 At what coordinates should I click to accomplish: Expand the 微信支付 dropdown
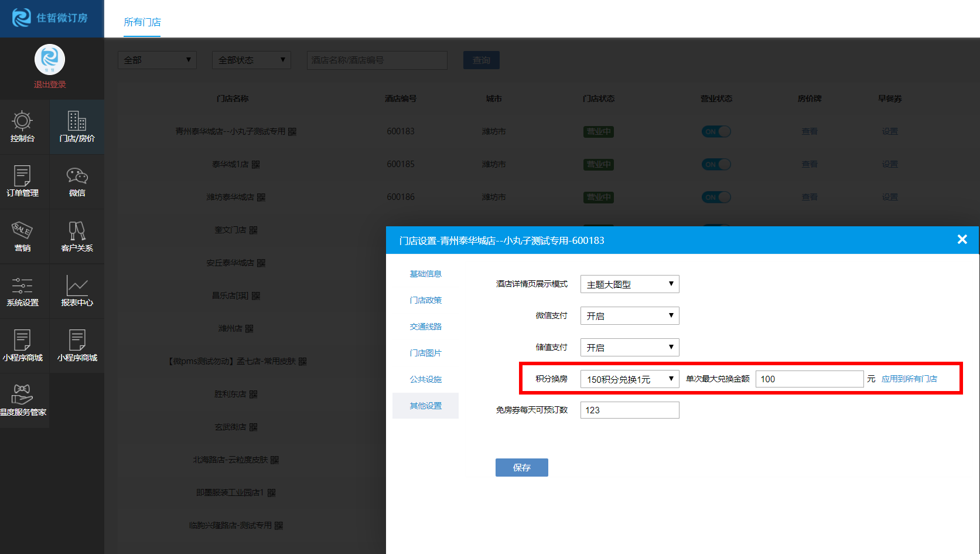[629, 316]
